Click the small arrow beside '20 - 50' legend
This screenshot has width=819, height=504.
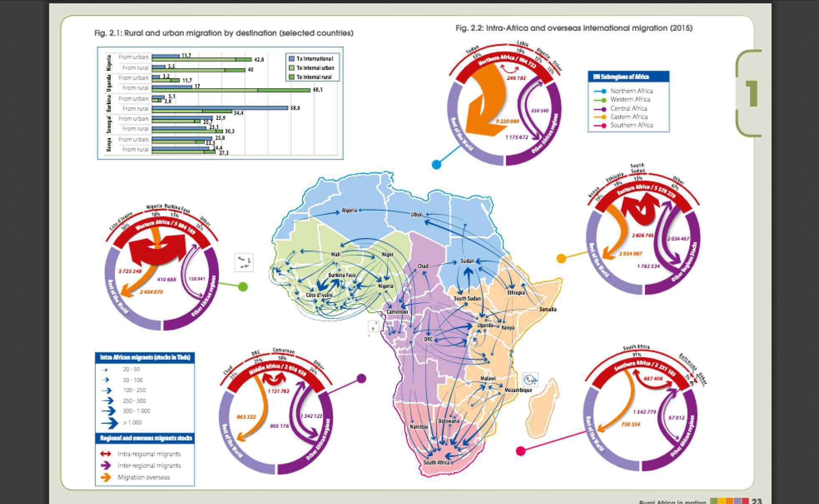coord(105,370)
